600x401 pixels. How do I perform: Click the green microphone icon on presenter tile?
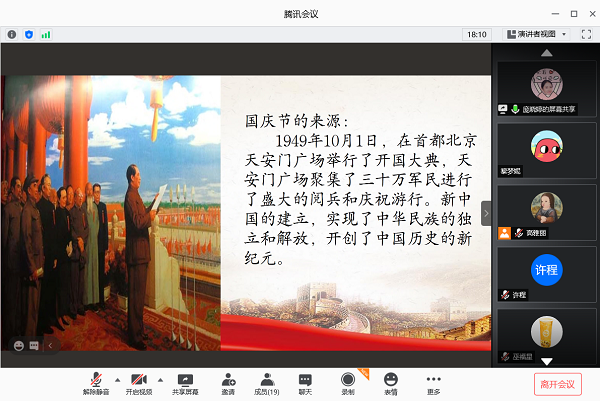(515, 109)
